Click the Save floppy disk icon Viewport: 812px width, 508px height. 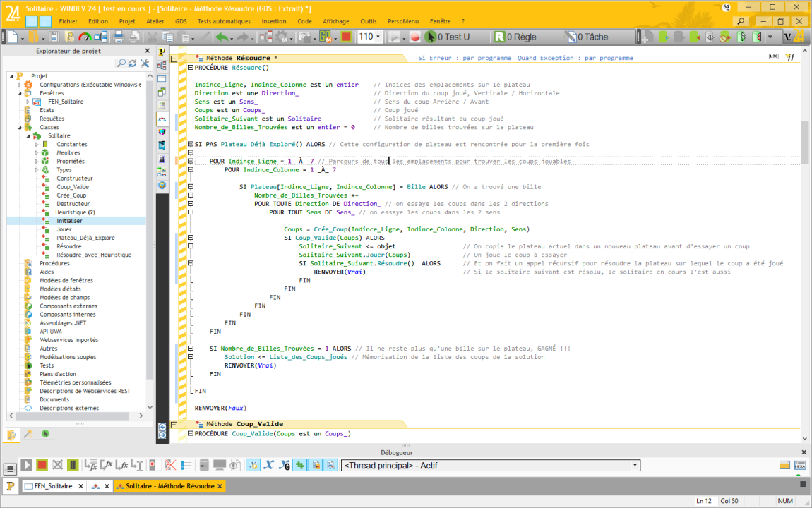[x=53, y=37]
